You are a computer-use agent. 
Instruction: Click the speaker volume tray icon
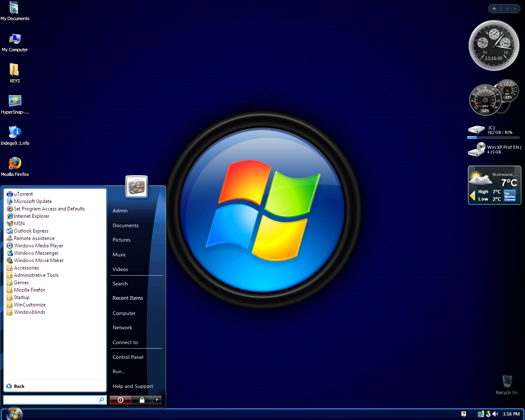[x=495, y=414]
